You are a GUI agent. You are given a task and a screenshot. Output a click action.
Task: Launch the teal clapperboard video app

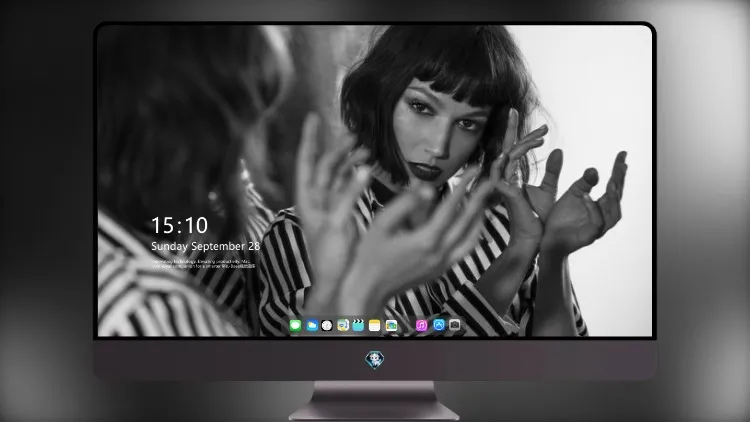pos(358,326)
